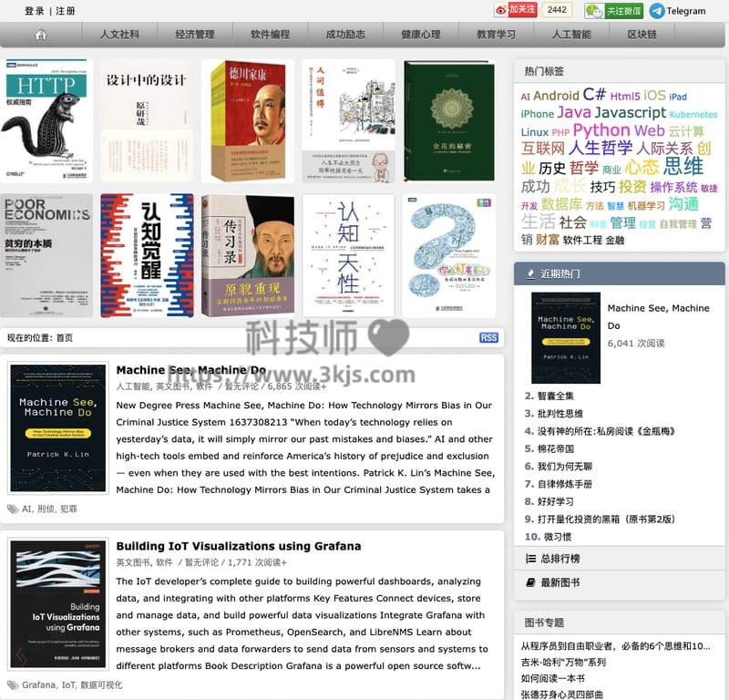
Task: Open the 认知天性 book cover
Action: click(x=348, y=256)
